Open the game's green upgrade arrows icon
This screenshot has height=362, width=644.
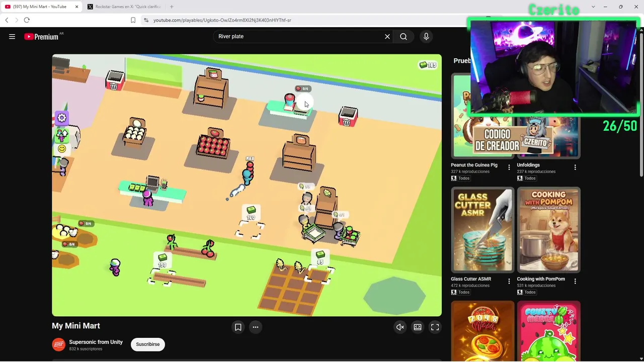click(62, 135)
